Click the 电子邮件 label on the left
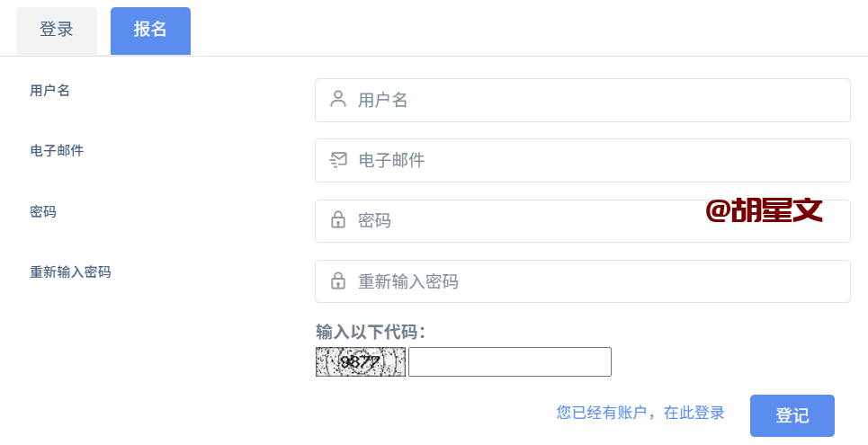The image size is (868, 445). [57, 151]
